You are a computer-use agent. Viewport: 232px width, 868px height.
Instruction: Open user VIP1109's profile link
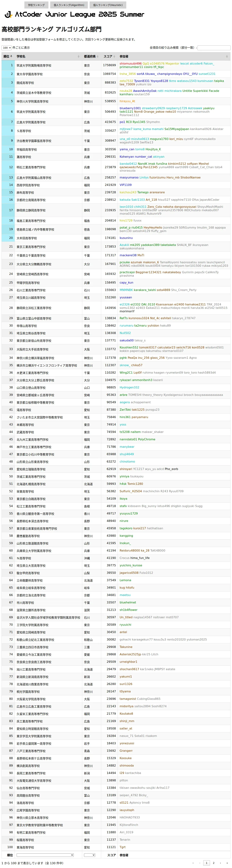126,185
